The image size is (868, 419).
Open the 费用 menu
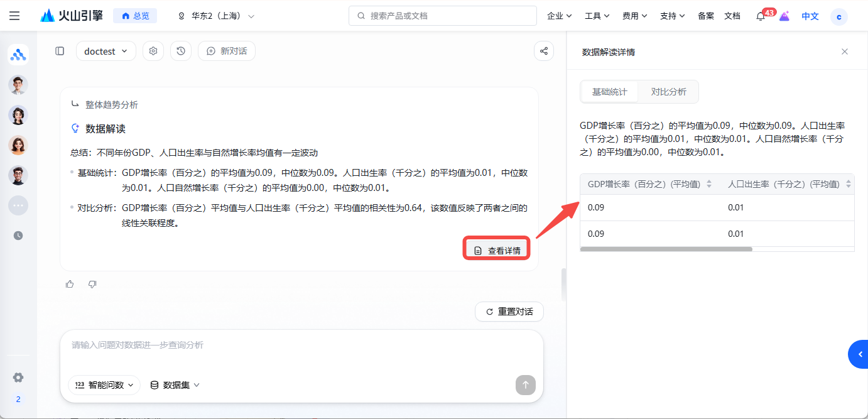pyautogui.click(x=635, y=16)
